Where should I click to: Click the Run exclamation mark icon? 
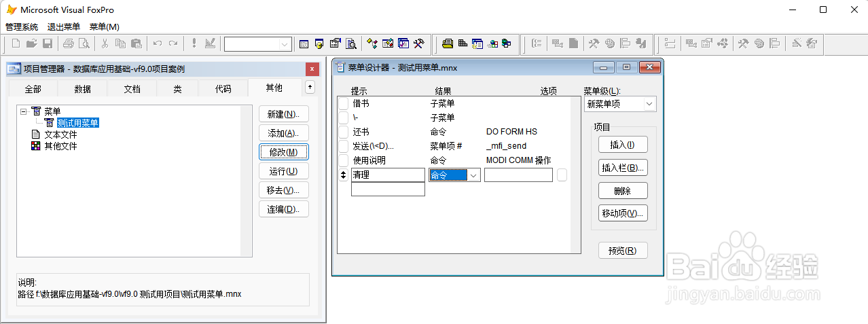click(x=194, y=43)
